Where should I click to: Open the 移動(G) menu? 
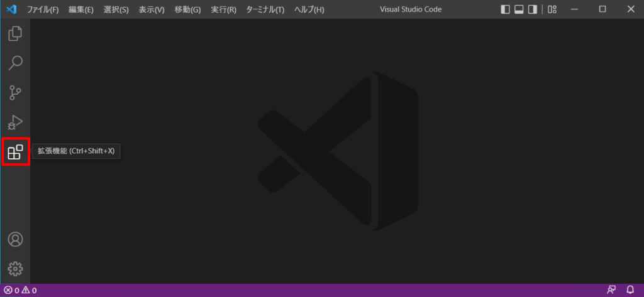187,9
